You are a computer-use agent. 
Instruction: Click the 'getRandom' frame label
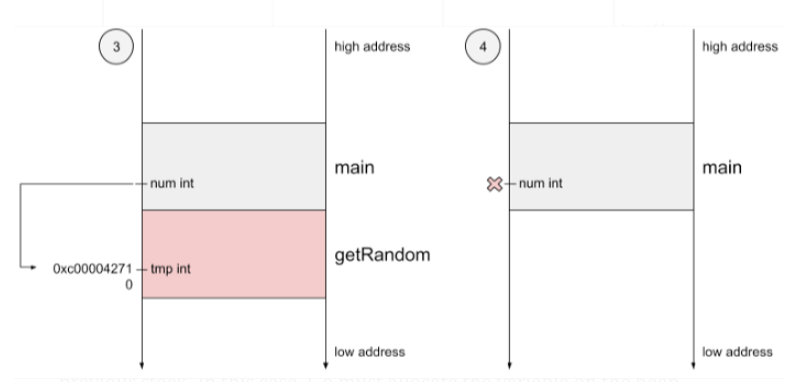[382, 255]
